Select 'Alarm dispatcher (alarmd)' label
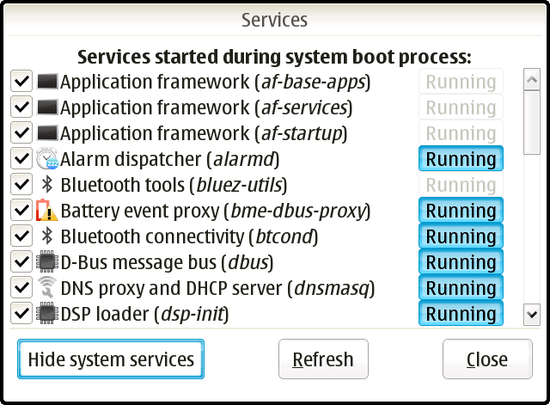Image resolution: width=550 pixels, height=405 pixels. [170, 160]
